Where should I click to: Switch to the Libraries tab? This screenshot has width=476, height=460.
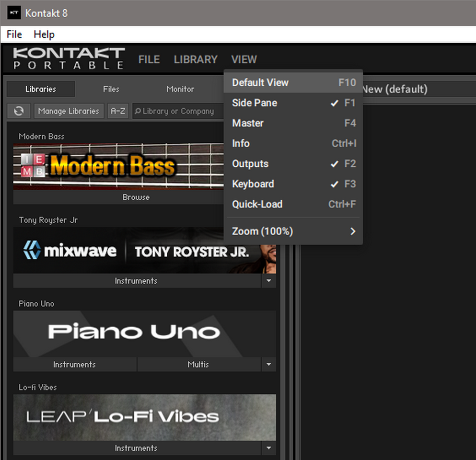(41, 89)
